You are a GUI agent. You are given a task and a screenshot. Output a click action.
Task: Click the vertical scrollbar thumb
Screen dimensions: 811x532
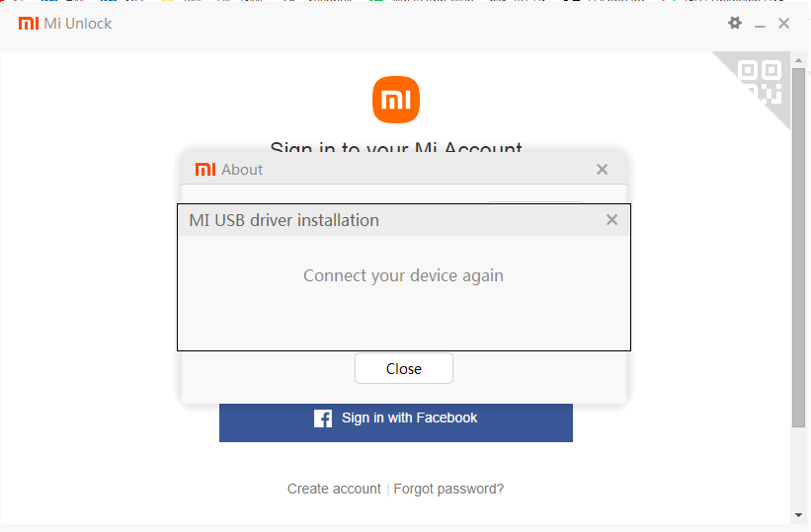click(798, 247)
